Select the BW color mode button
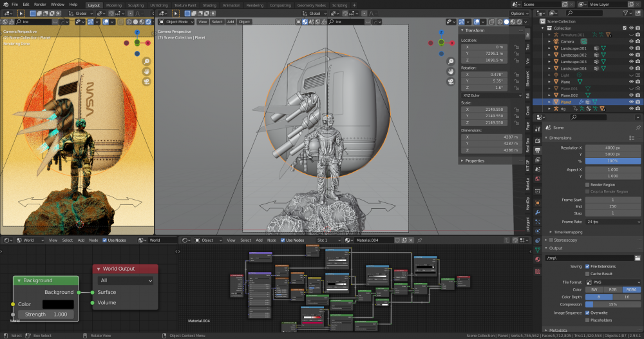 [594, 289]
